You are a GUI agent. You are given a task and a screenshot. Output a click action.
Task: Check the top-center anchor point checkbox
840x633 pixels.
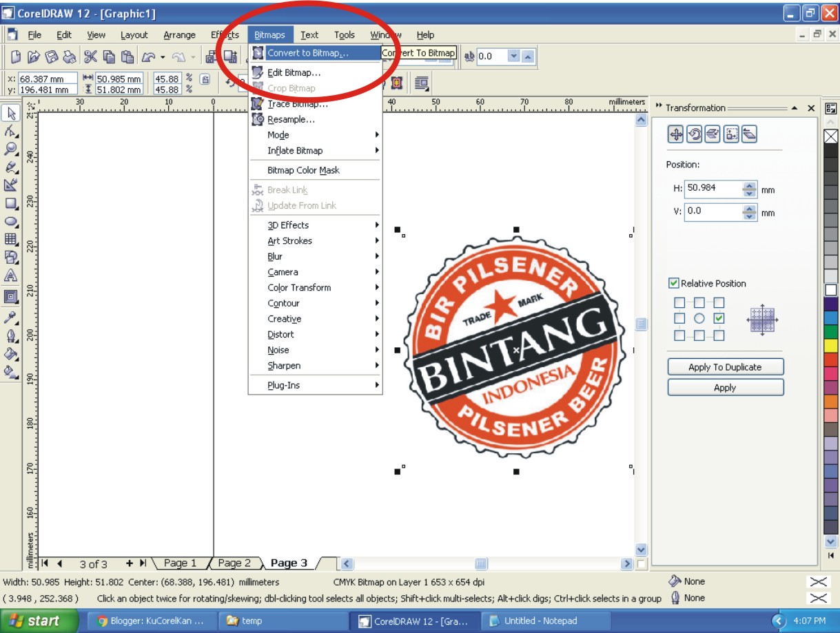[699, 302]
